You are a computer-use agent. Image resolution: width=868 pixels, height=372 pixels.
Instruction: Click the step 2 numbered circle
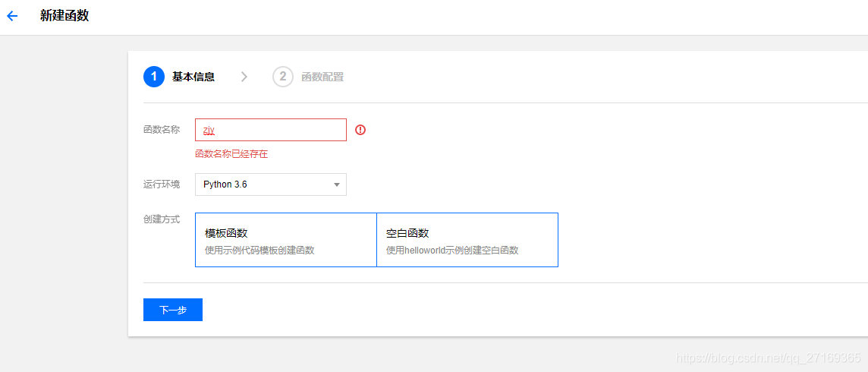click(x=283, y=77)
